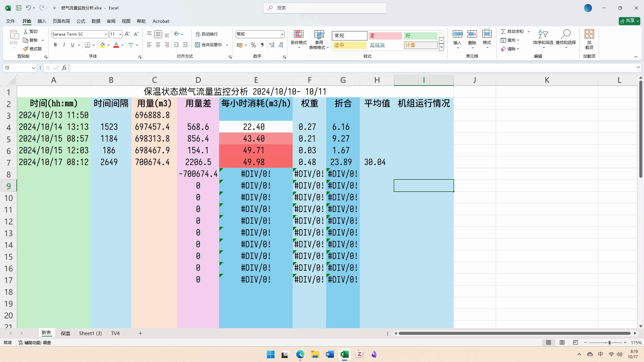Apply the 好 (Good) cell style

click(420, 36)
